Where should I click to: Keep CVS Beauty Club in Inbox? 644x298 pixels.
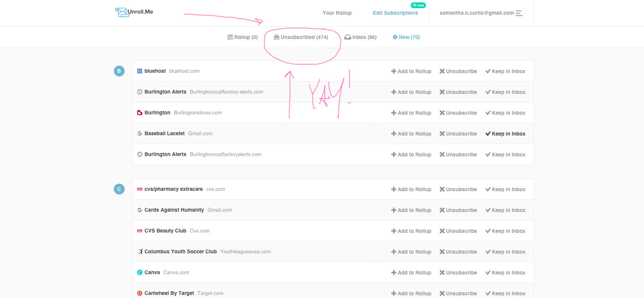pyautogui.click(x=505, y=231)
